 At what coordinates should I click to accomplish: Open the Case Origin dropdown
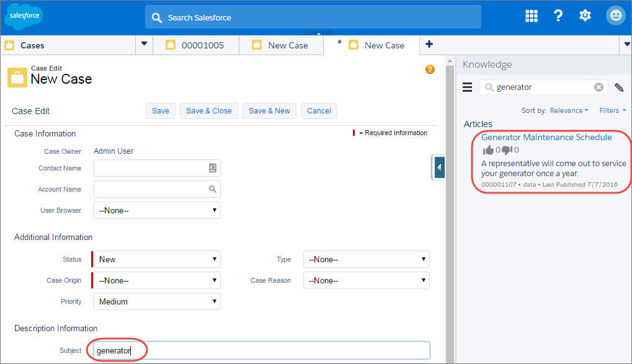(x=157, y=280)
